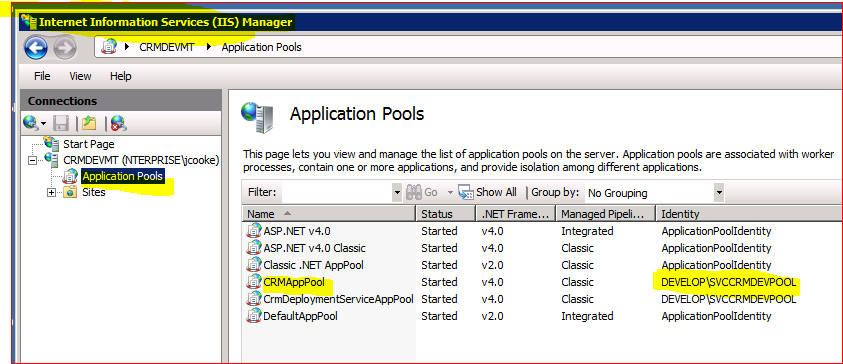
Task: Select CrmDeploymentServiceAppPool name
Action: click(338, 299)
